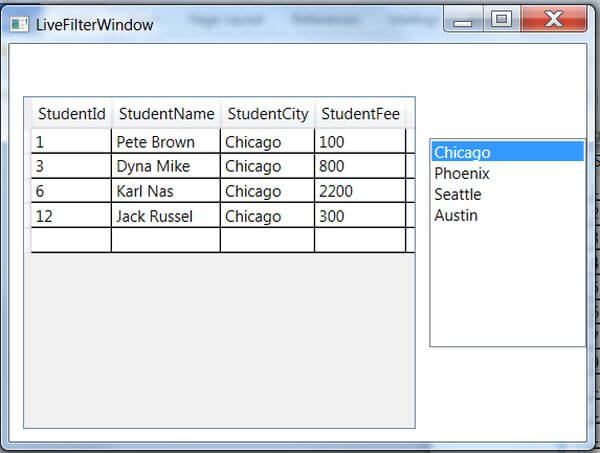Select Chicago in the city list
Viewport: 600px width, 453px height.
[508, 152]
